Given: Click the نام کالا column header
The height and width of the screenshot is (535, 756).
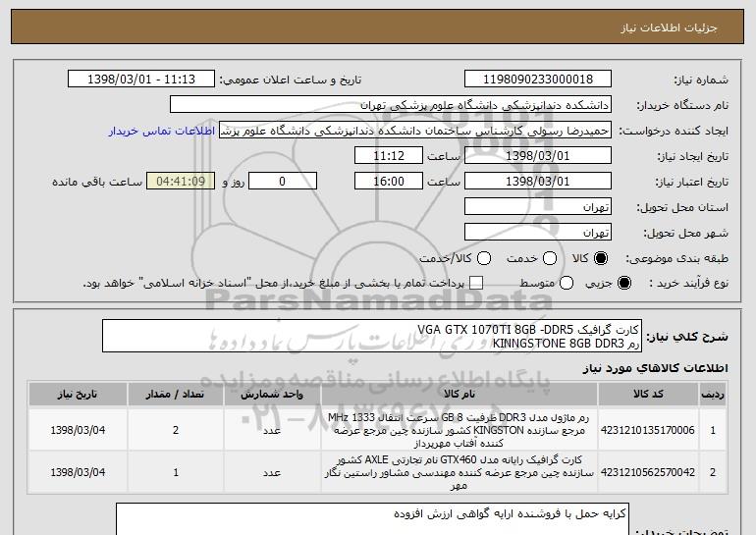Looking at the screenshot, I should [459, 395].
